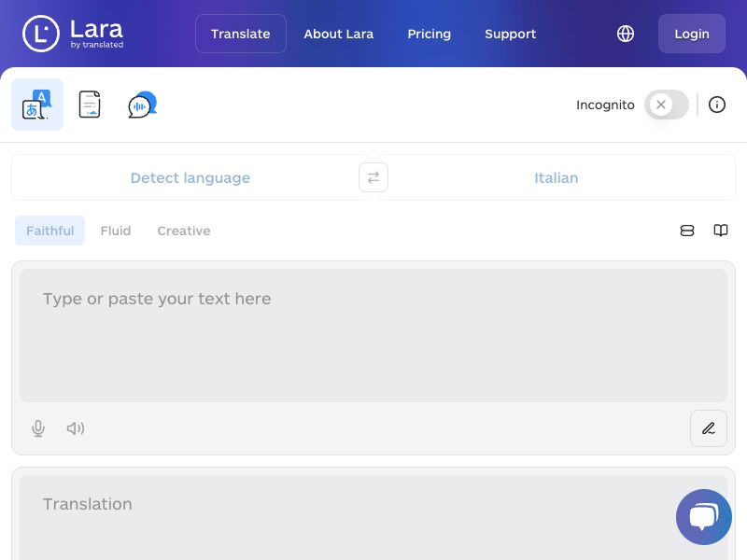Screen dimensions: 747x560
Task: Start voice input with the microphone icon
Action: click(38, 428)
